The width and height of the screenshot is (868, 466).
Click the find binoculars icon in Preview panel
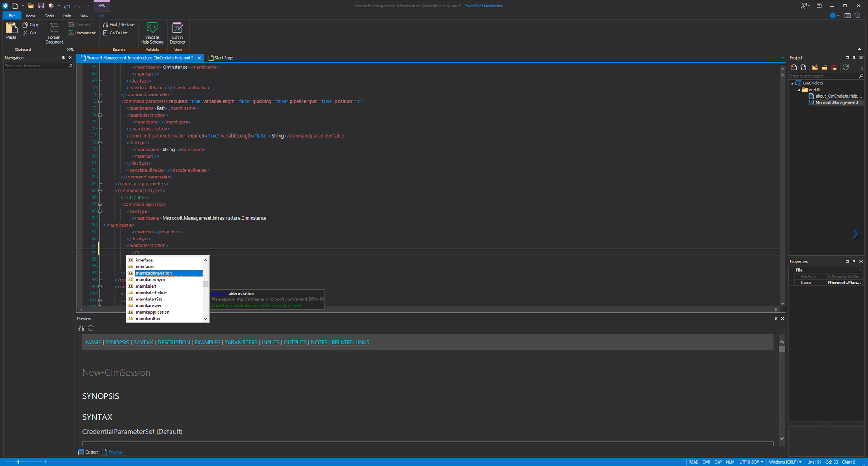pyautogui.click(x=81, y=328)
